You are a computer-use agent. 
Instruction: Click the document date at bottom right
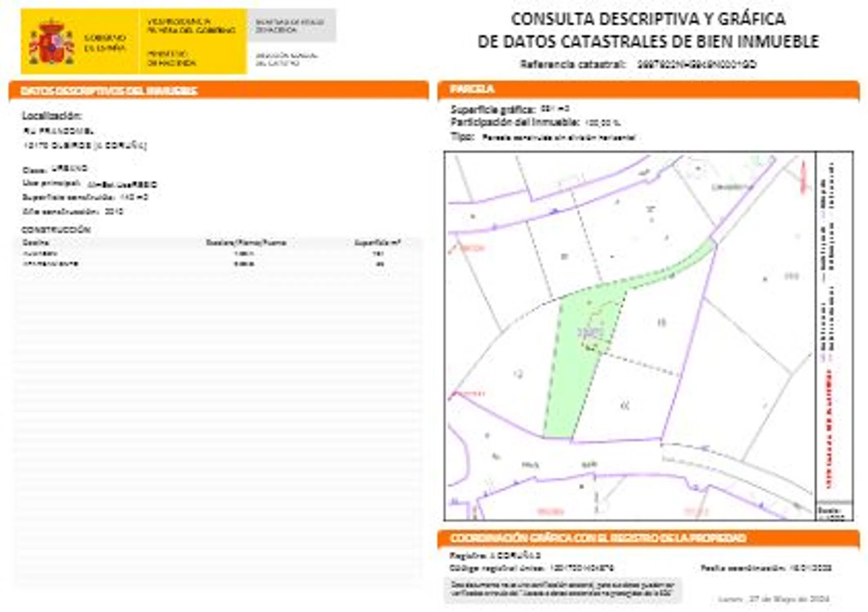[773, 599]
